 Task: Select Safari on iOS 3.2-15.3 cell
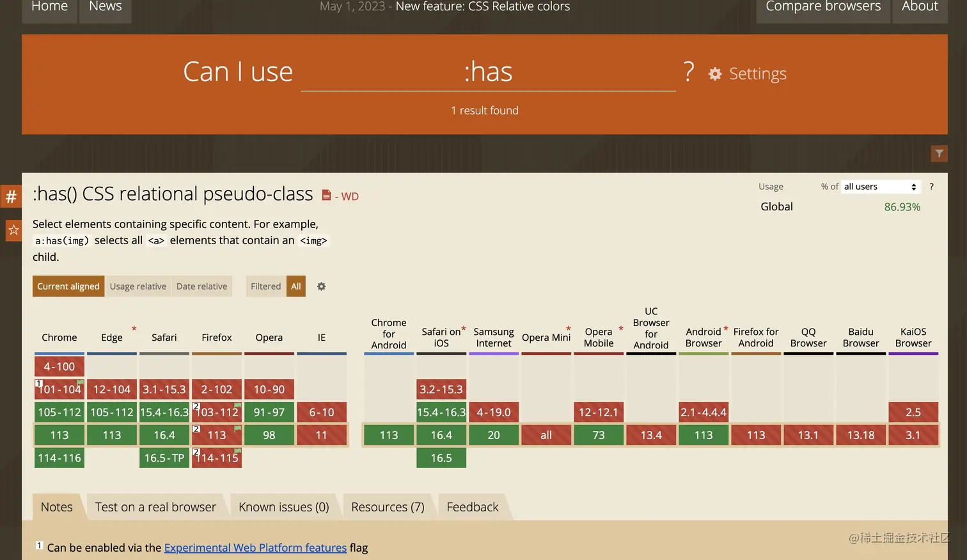[x=441, y=389]
